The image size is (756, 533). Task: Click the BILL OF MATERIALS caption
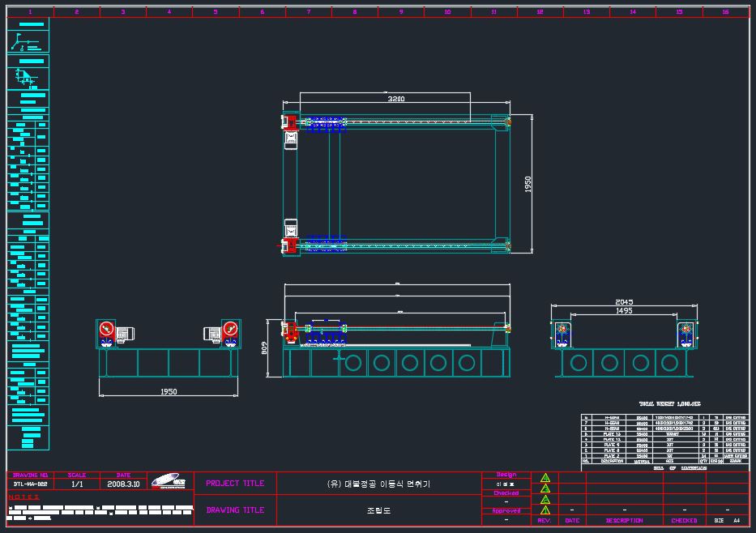[681, 468]
